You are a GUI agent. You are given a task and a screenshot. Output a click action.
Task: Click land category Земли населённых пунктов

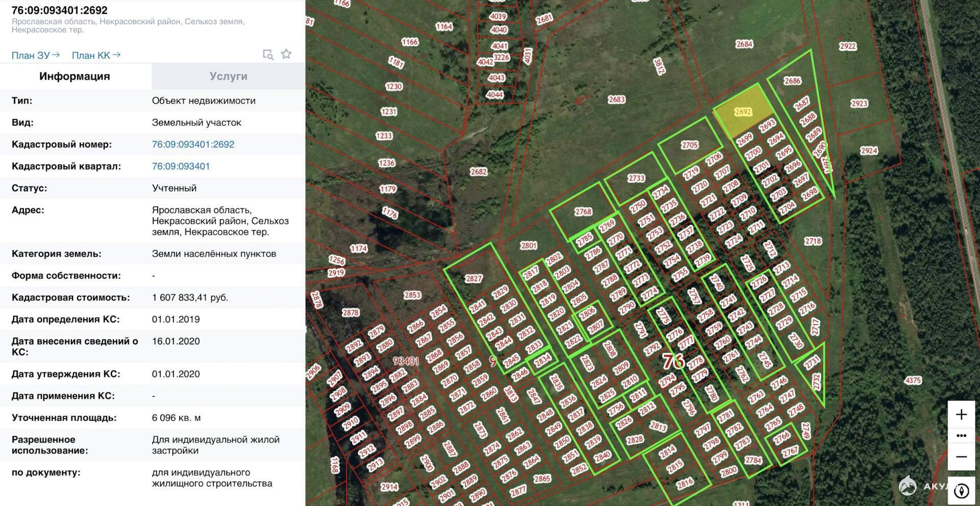coord(214,254)
